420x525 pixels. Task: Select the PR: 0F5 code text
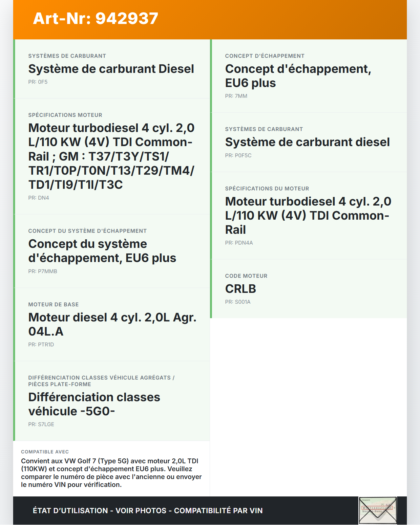38,82
